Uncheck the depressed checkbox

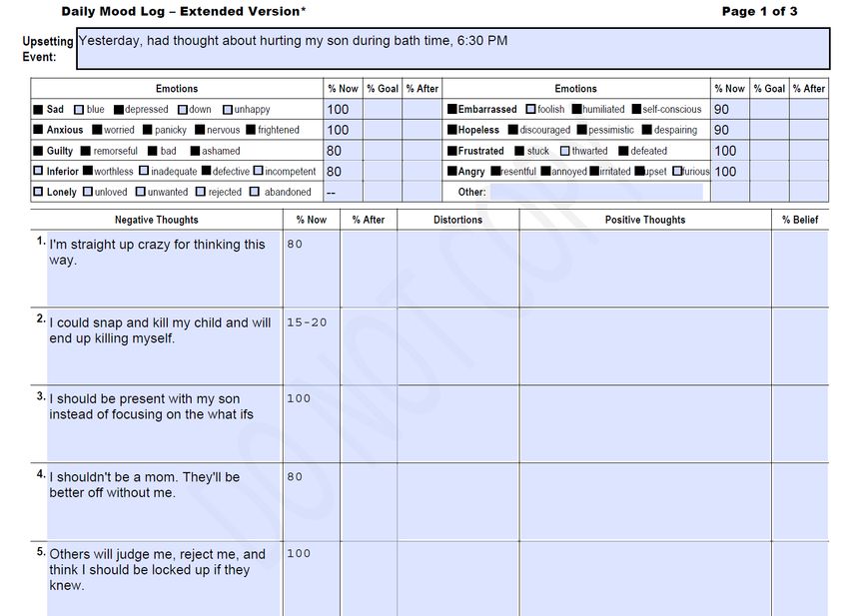point(119,110)
